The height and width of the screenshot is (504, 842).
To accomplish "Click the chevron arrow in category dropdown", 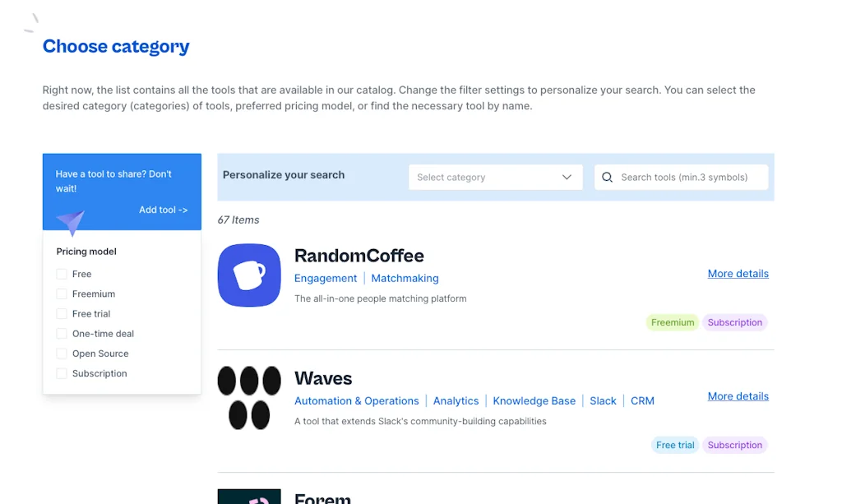I will click(567, 177).
